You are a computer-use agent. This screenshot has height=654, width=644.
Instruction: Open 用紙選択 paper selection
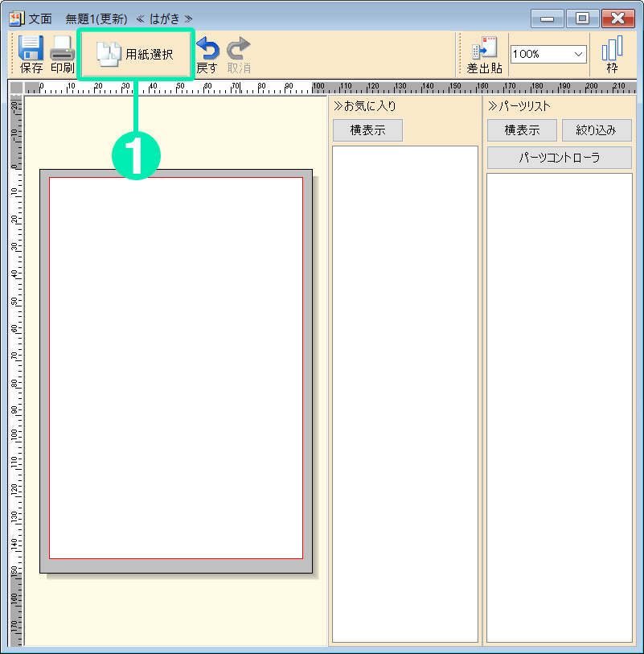(135, 53)
